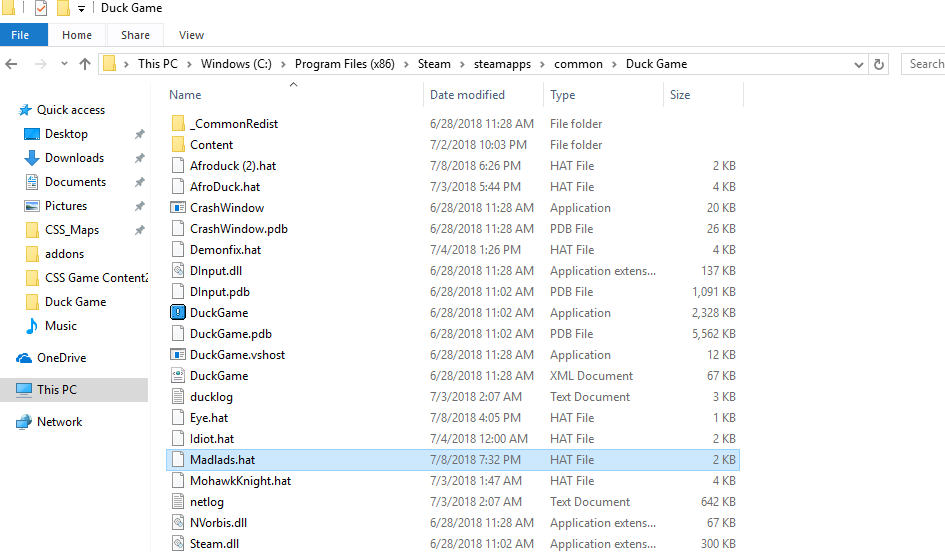Switch to the View ribbon tab
945x552 pixels.
click(x=191, y=35)
